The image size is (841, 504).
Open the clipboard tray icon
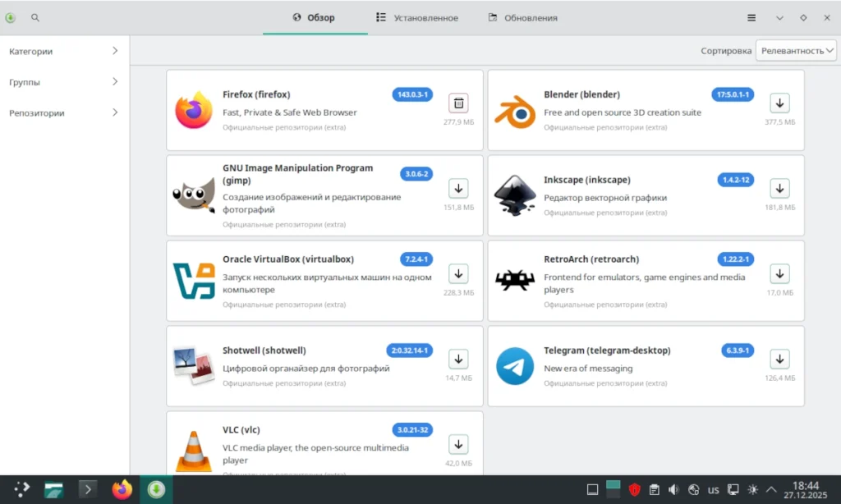tap(654, 489)
